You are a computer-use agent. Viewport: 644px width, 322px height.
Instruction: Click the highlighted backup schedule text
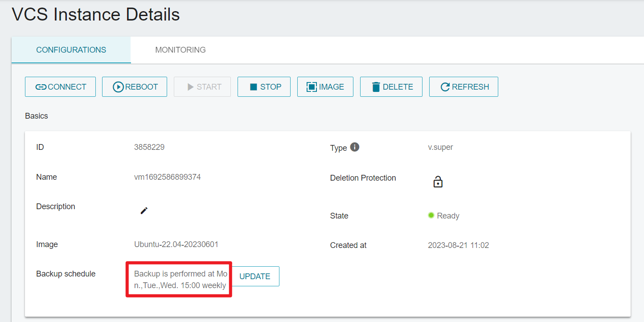tap(180, 280)
